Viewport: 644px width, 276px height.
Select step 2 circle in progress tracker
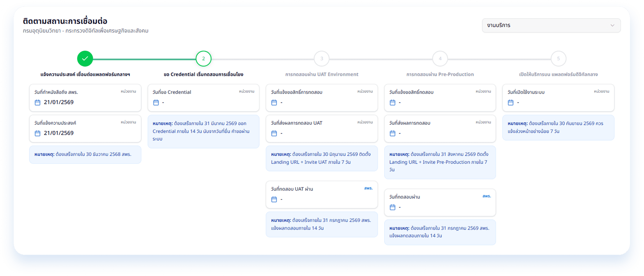coord(203,59)
